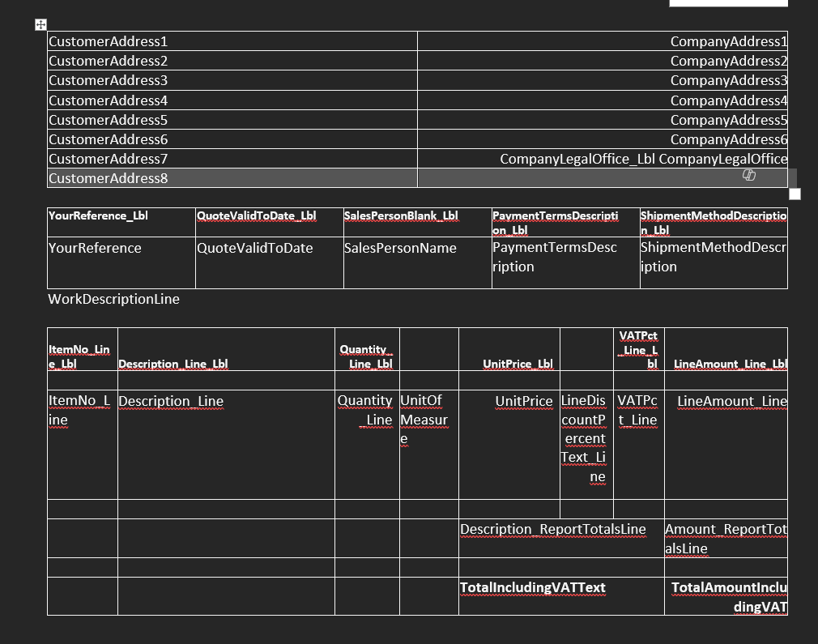
Task: Place cursor in the CustomerAddress8 cell
Action: click(109, 178)
